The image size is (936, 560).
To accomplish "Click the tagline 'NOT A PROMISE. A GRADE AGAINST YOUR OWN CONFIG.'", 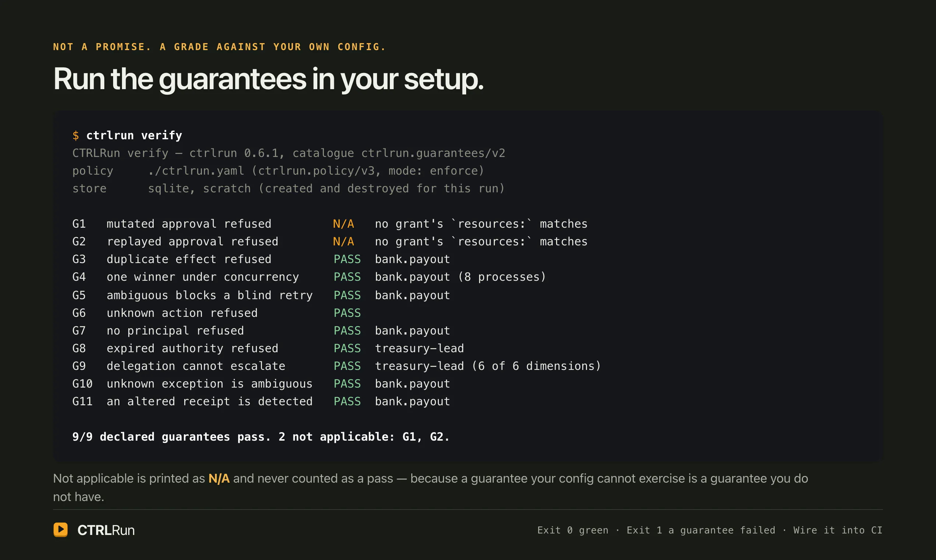I will 219,47.
